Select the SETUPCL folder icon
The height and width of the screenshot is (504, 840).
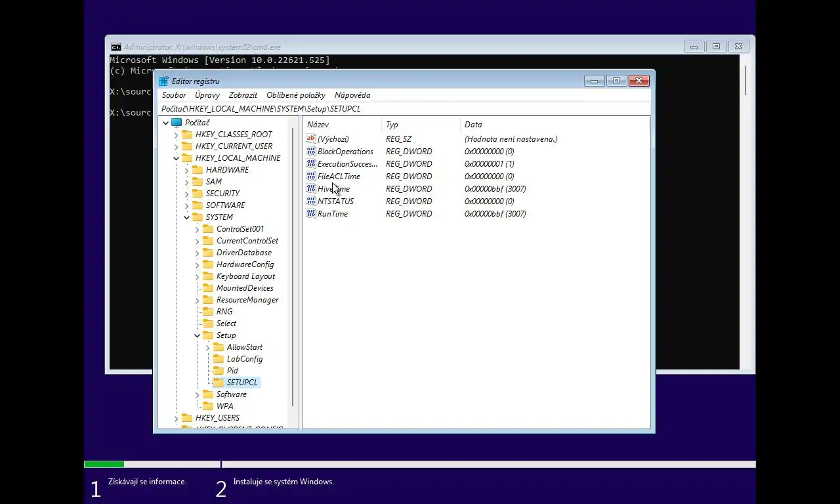[x=219, y=383]
